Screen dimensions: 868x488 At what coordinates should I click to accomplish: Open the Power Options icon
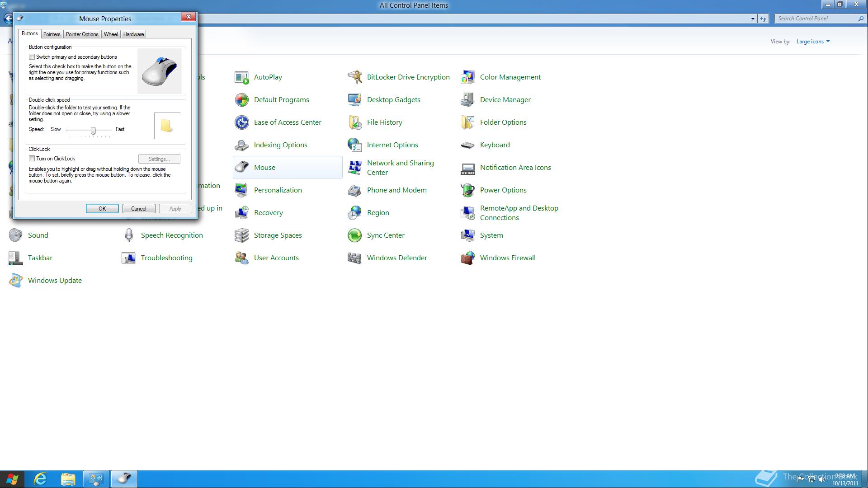(468, 190)
